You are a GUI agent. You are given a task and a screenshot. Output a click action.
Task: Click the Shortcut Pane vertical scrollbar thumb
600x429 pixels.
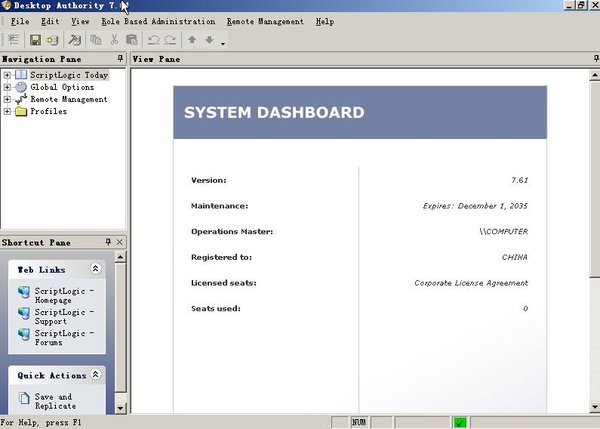tap(120, 327)
